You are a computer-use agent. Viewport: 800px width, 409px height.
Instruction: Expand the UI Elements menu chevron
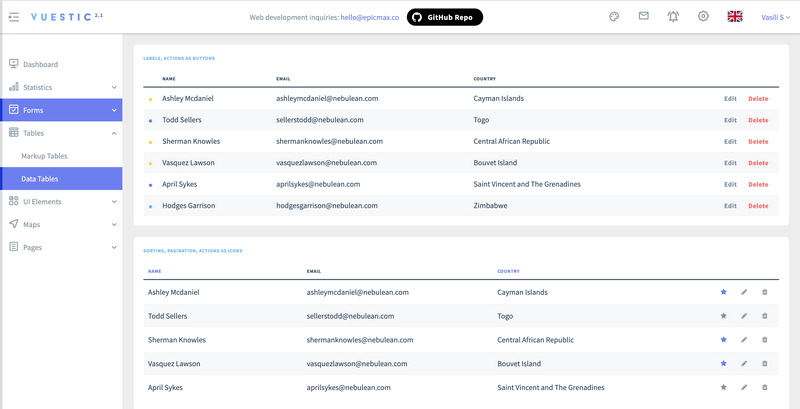[x=114, y=201]
